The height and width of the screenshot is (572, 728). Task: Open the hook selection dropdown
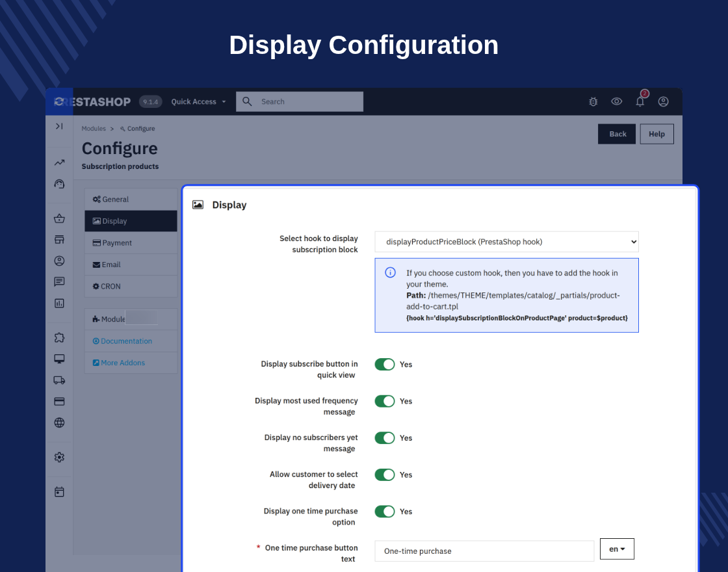click(506, 241)
